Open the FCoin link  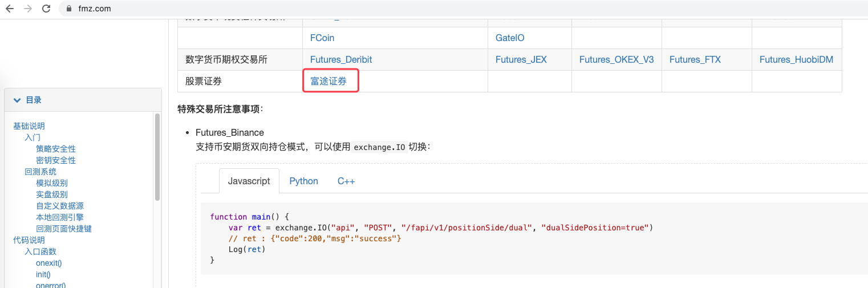coord(322,38)
